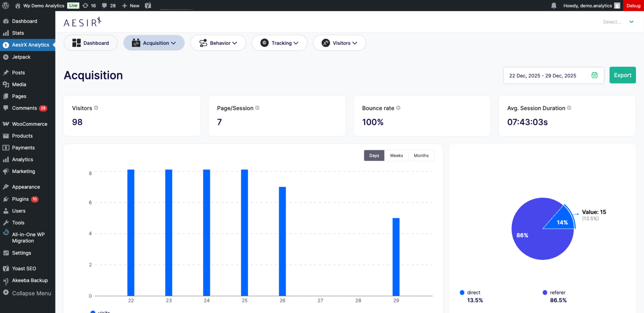Click the green Export button
The image size is (644, 313).
click(622, 75)
